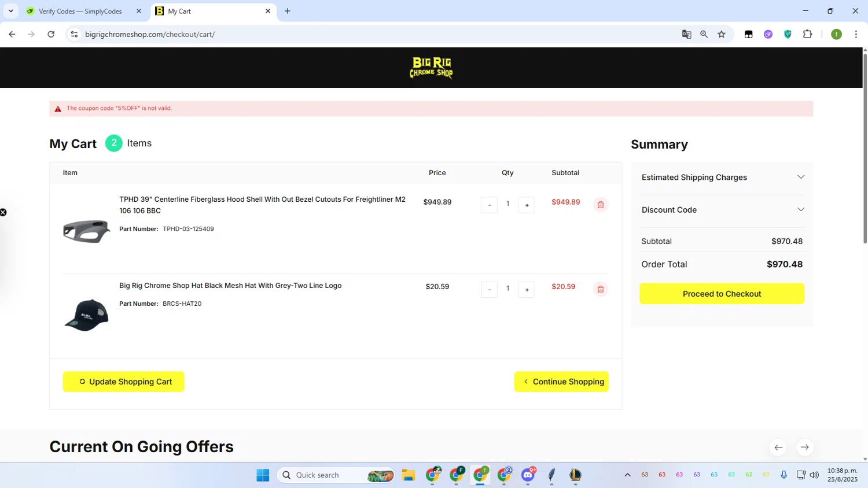Show previous offers with left arrow

click(x=778, y=448)
